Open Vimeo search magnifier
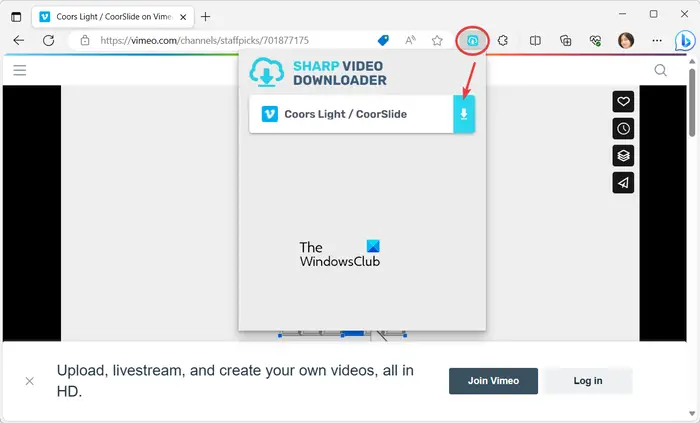700x423 pixels. click(660, 70)
